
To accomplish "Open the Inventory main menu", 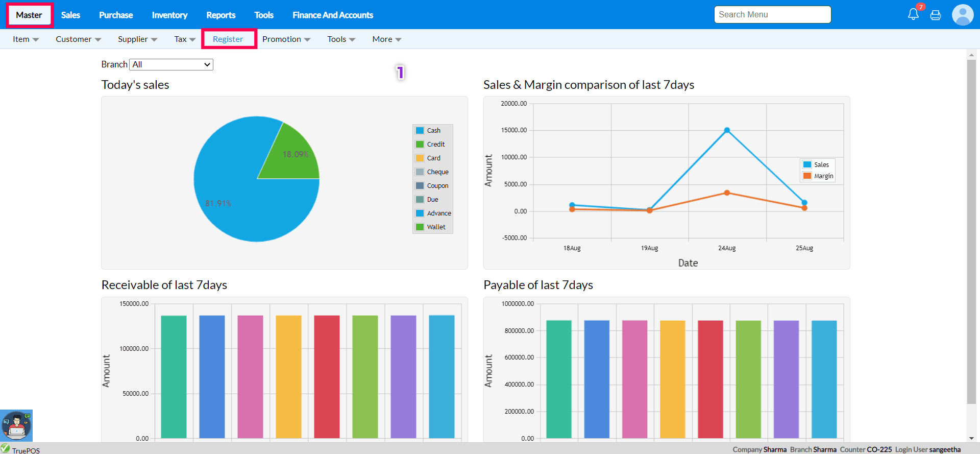I will tap(169, 15).
